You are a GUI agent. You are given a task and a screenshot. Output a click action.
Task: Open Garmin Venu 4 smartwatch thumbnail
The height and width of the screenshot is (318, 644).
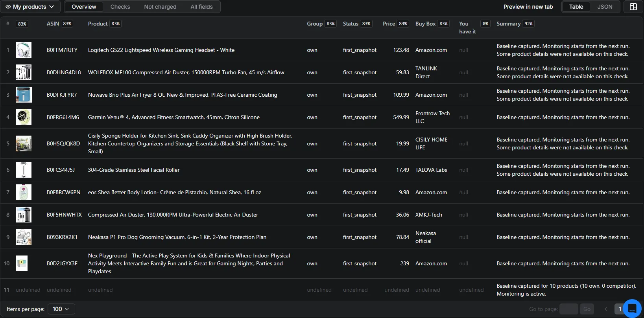(24, 117)
